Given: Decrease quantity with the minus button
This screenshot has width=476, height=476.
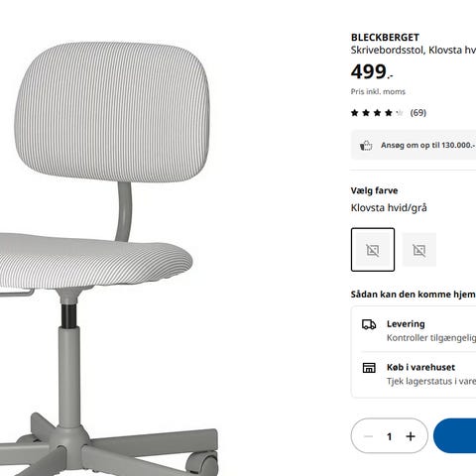Looking at the screenshot, I should pos(368,436).
